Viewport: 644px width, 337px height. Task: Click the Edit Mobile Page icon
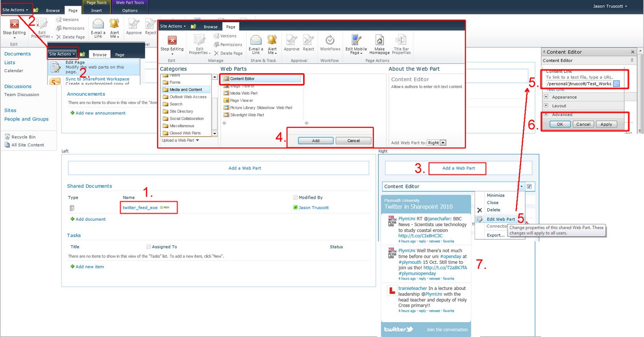tap(356, 40)
